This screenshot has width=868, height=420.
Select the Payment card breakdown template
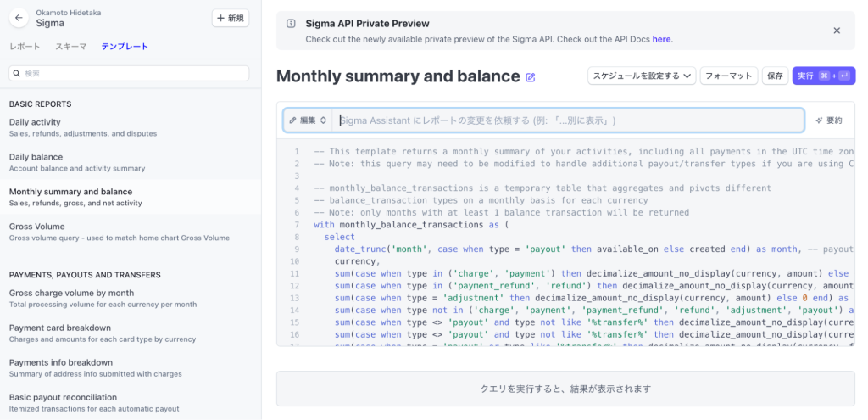pos(131,333)
